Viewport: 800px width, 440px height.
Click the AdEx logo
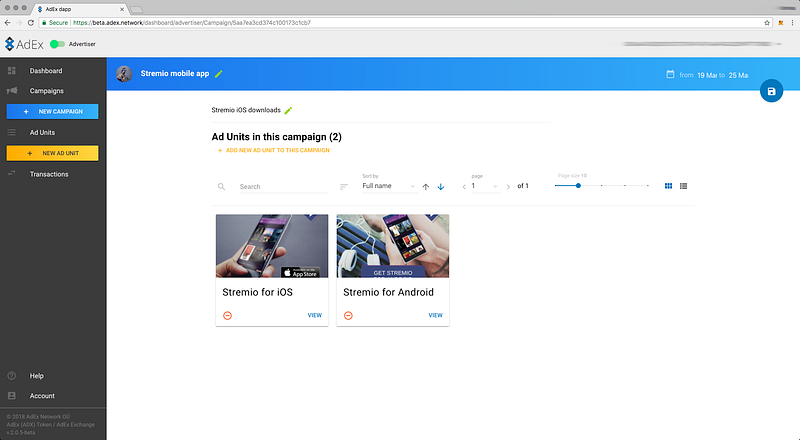(24, 44)
